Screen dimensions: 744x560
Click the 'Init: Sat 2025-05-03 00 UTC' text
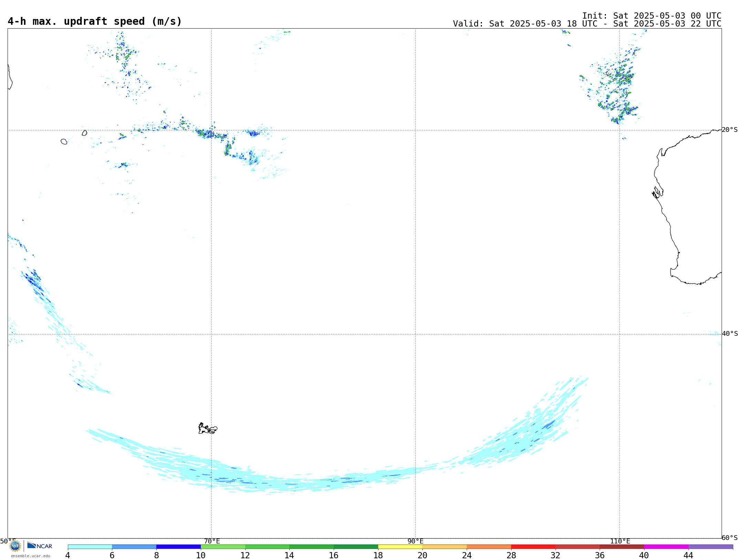pos(652,16)
